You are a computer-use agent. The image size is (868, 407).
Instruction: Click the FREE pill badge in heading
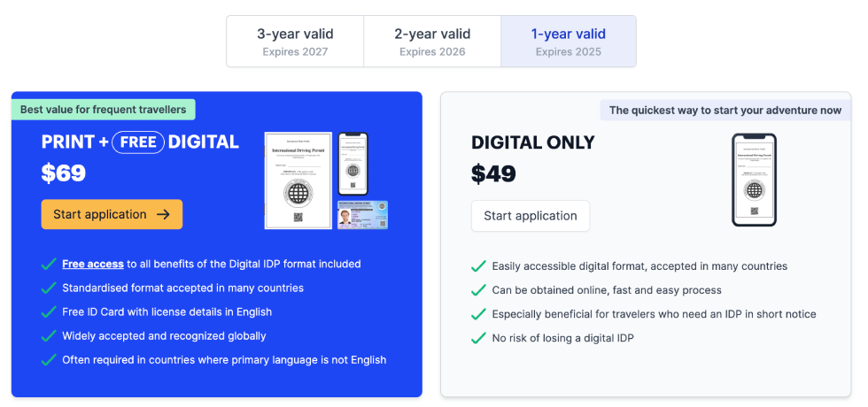138,142
